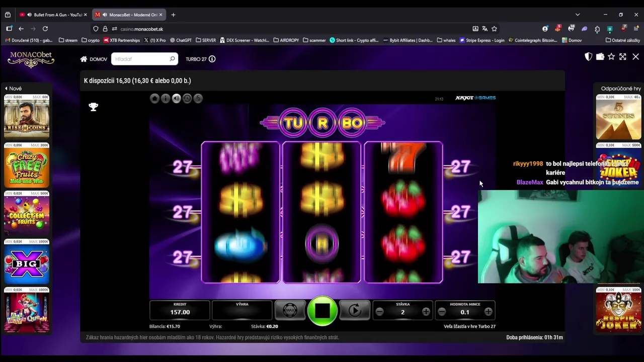Open Stripe Express - Login bookmark
This screenshot has height=362, width=644.
(482, 40)
